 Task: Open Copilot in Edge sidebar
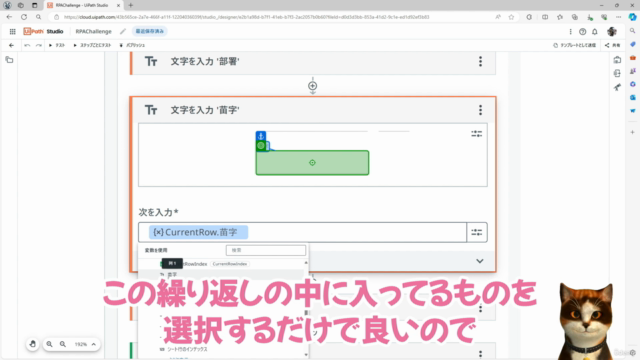[632, 17]
